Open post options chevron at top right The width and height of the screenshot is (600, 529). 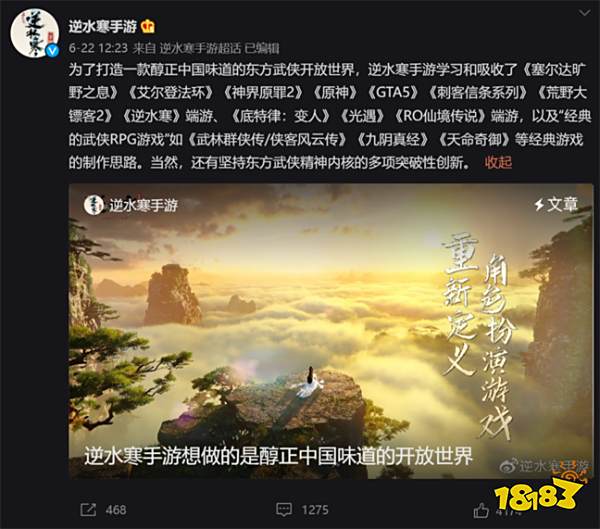[584, 13]
